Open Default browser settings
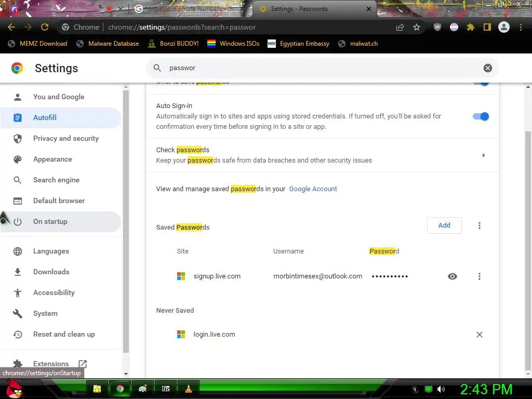532x399 pixels. tap(60, 201)
